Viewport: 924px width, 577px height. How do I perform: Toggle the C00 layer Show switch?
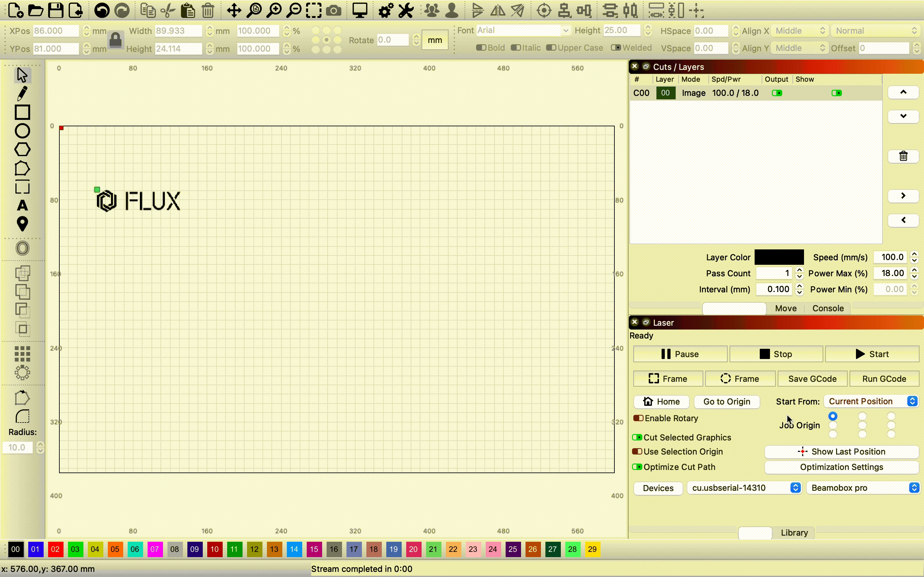tap(836, 93)
